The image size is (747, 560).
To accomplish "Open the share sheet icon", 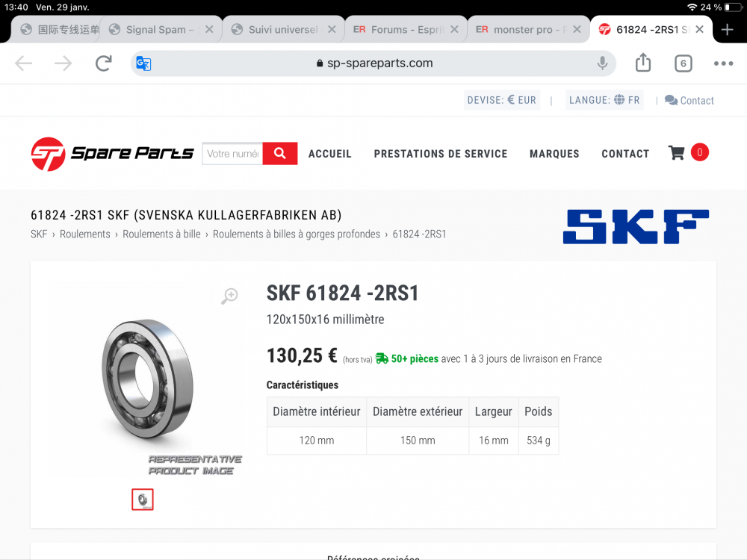I will [643, 63].
